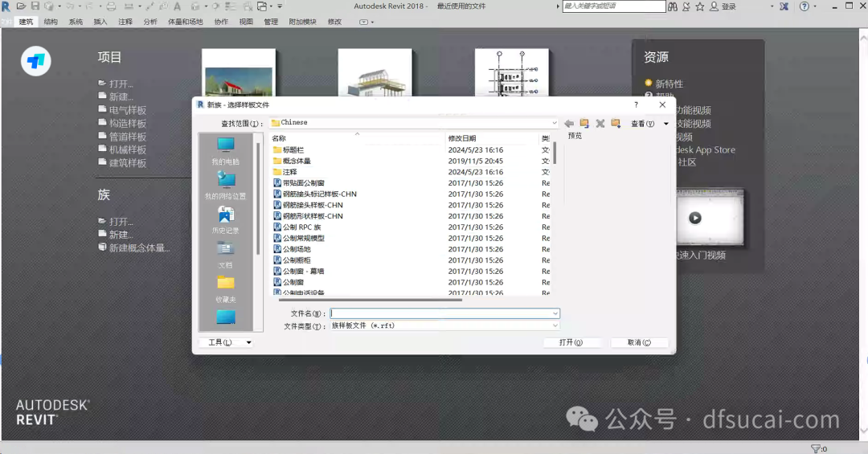
Task: Click the Section view icon in quick access toolbar
Action: coord(215,6)
